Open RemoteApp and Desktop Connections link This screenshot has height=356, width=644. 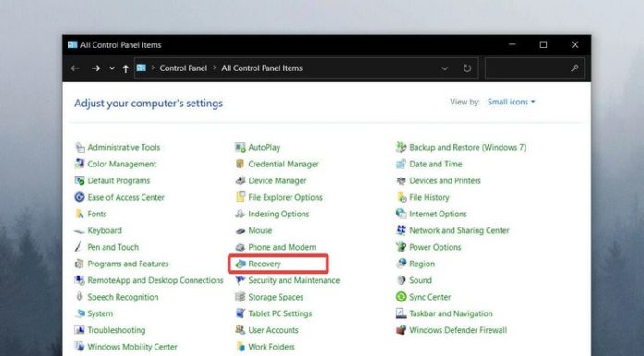click(x=155, y=280)
